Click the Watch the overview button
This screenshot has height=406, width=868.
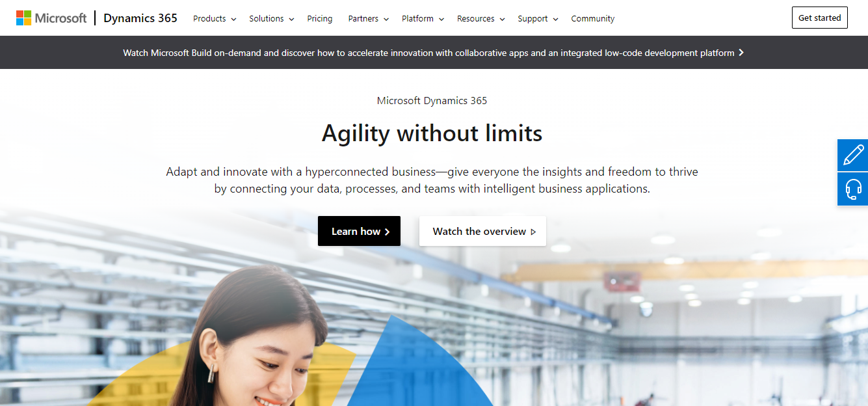482,231
